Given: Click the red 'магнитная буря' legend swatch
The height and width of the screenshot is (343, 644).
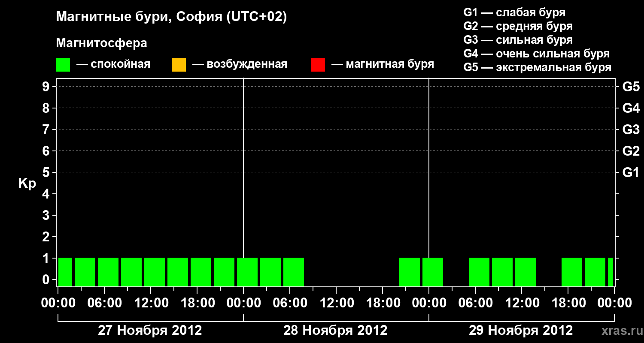Looking at the screenshot, I should (318, 65).
